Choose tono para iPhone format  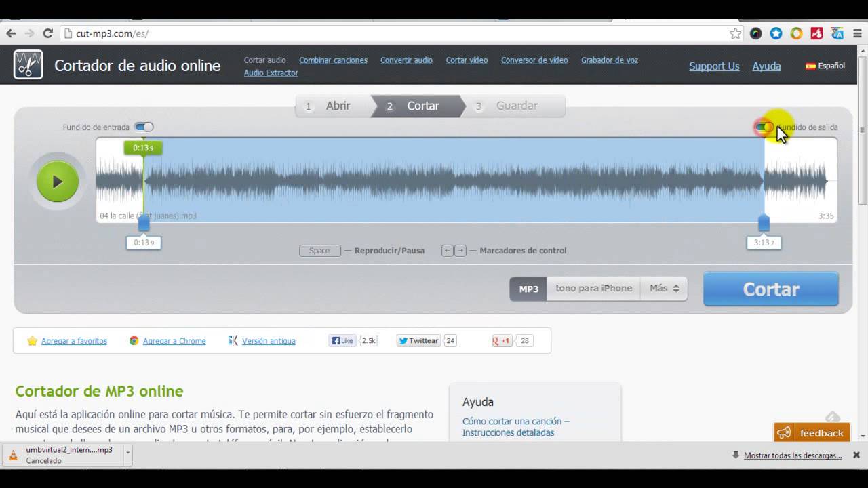pyautogui.click(x=593, y=289)
